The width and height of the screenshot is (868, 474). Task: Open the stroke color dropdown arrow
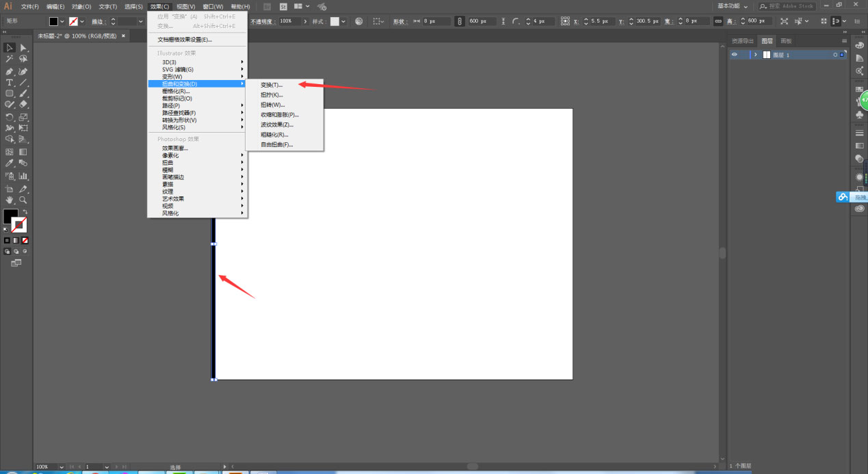82,21
